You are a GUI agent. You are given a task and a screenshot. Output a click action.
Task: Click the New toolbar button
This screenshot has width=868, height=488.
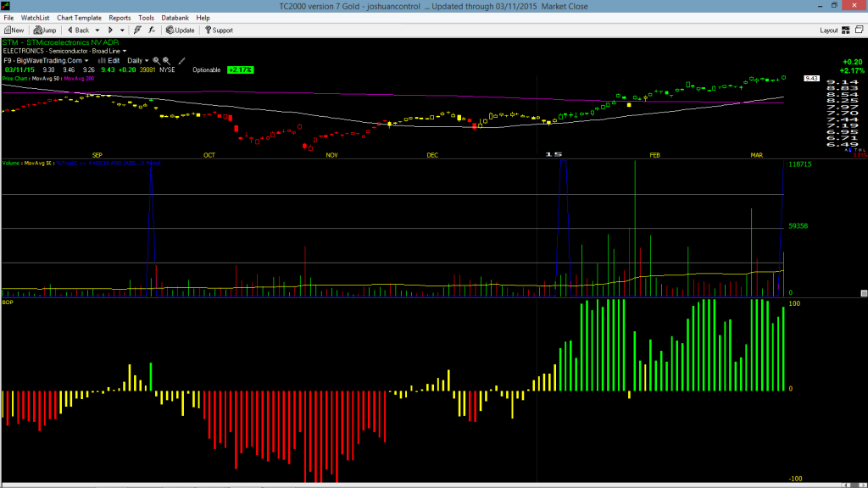coord(14,30)
